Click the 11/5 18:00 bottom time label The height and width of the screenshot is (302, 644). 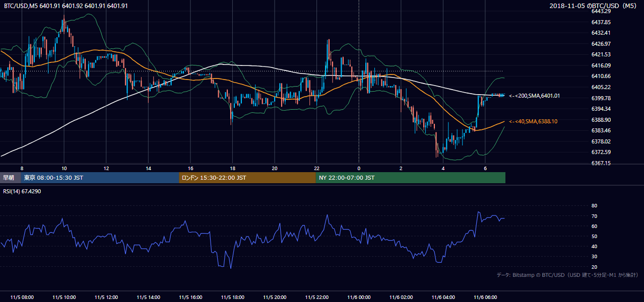coord(232,297)
